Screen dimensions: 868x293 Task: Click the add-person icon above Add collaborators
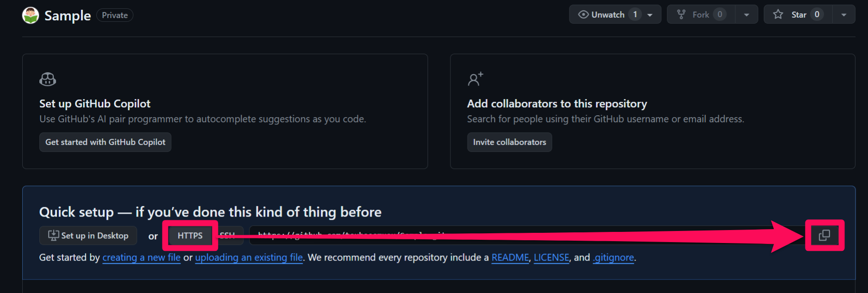click(x=475, y=79)
